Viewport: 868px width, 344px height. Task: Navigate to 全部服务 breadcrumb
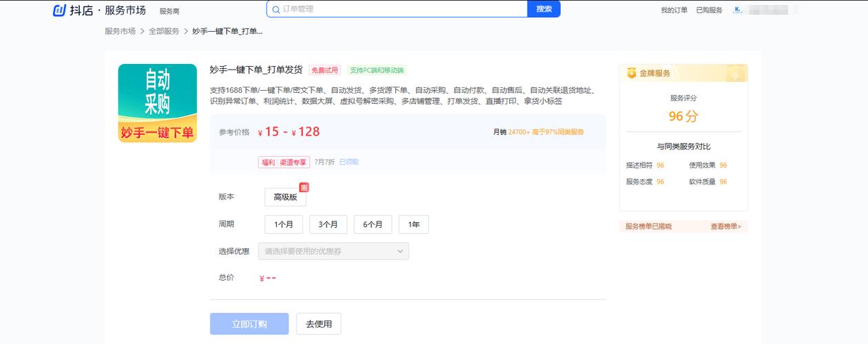(x=164, y=31)
